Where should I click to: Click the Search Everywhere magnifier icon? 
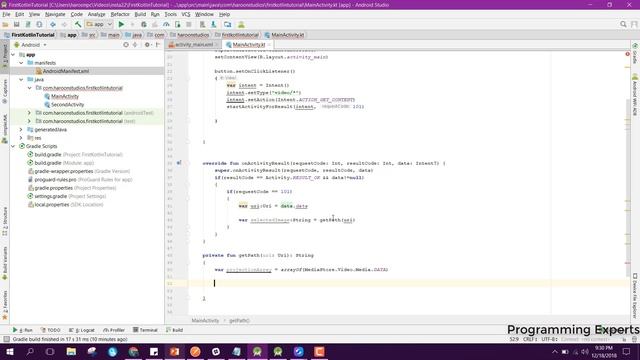coord(623,24)
